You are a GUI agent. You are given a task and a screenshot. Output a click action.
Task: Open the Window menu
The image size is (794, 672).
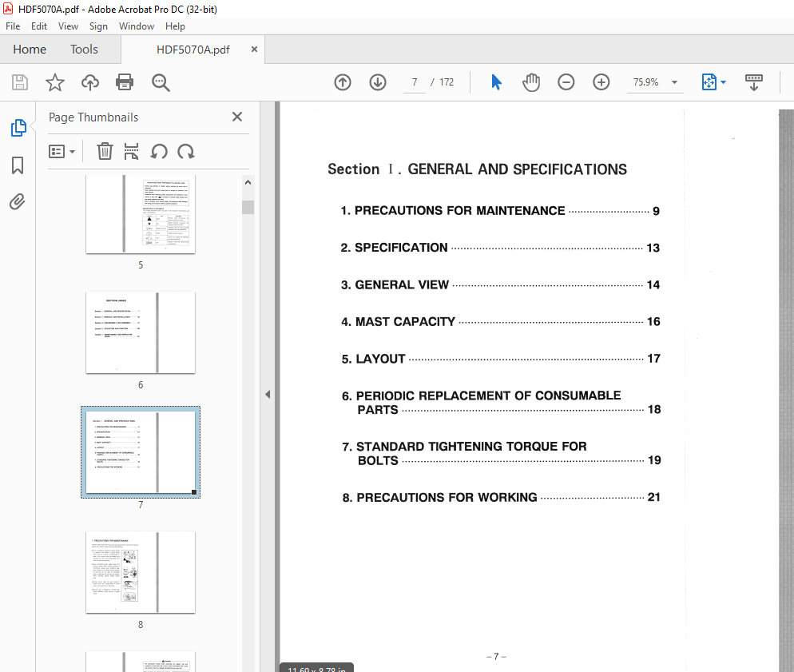click(x=137, y=26)
